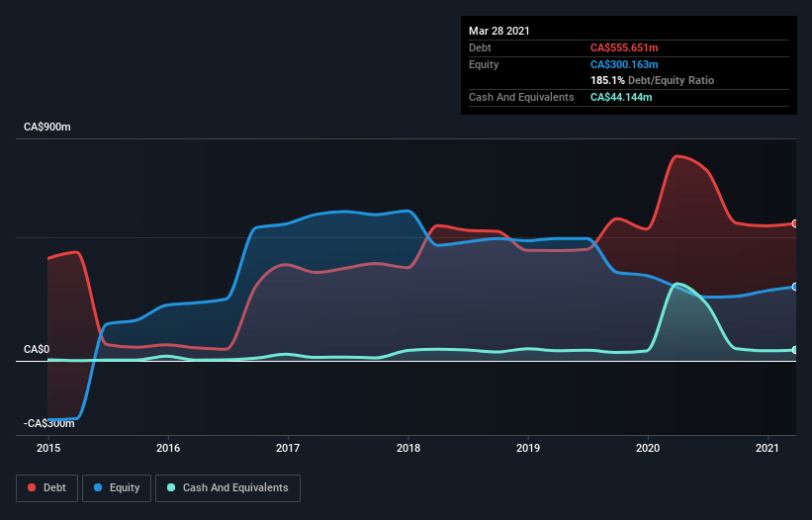The image size is (812, 520).
Task: Toggle the Debt series legend button
Action: coord(47,488)
